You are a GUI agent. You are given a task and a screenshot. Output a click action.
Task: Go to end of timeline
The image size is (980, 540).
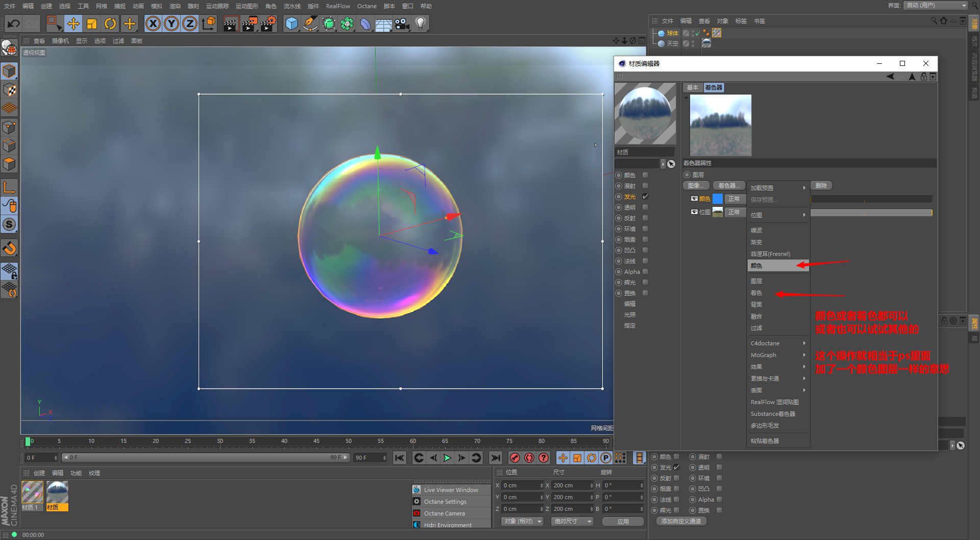point(495,458)
